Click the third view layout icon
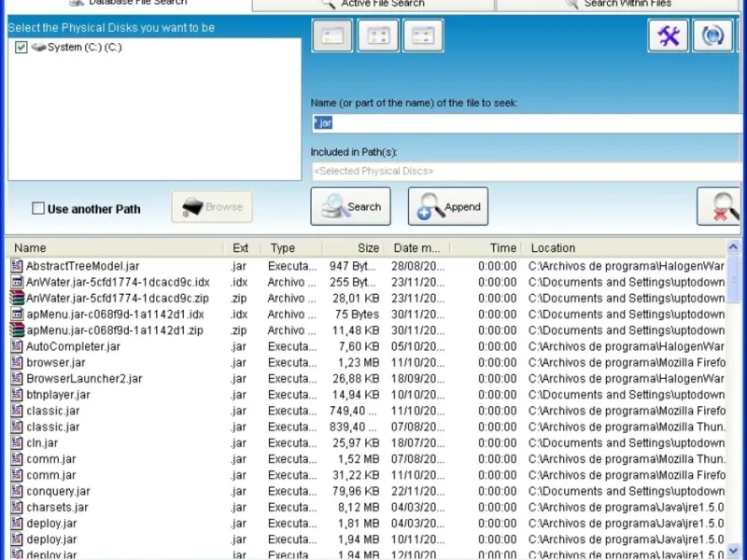 (423, 35)
